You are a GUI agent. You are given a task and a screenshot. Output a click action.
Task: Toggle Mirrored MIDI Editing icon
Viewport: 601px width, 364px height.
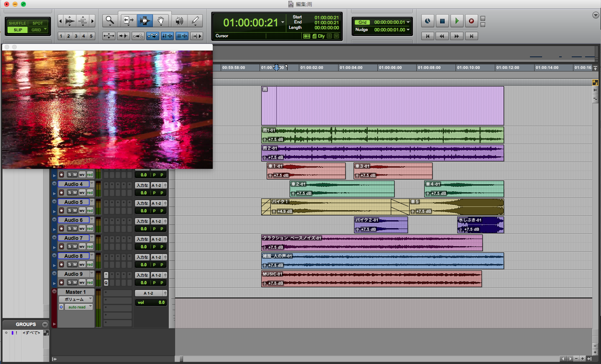138,36
